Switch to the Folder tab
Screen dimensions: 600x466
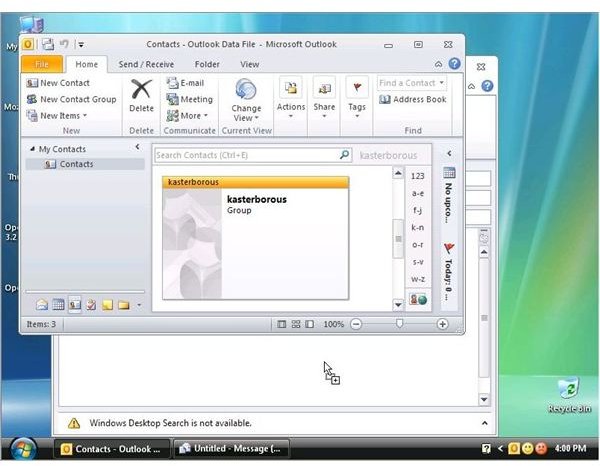click(x=207, y=64)
